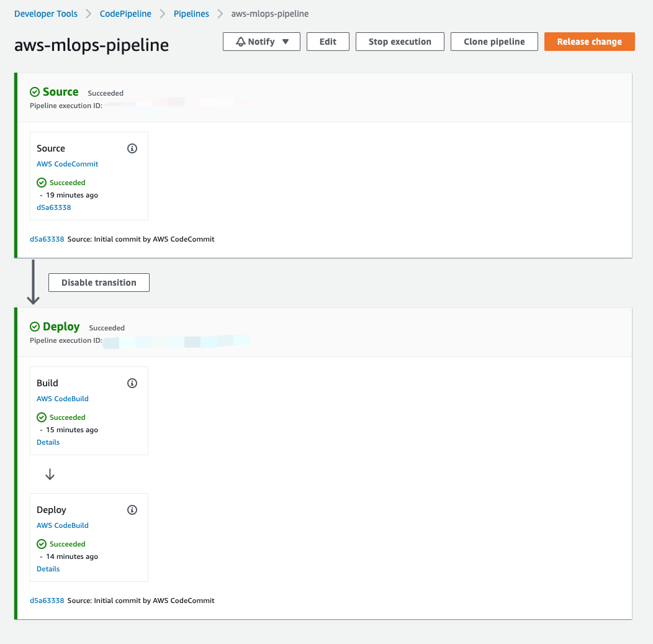Open d5a63338 link below Source stage card
This screenshot has height=644, width=653.
(47, 239)
